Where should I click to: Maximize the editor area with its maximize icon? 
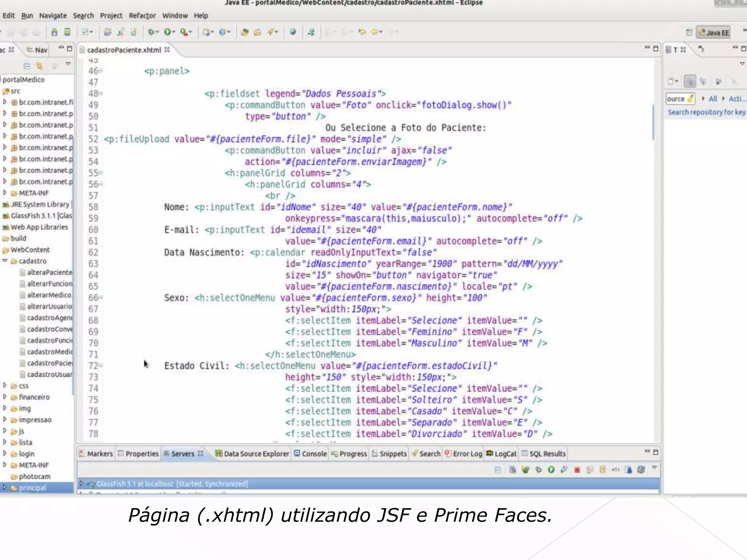coord(656,48)
